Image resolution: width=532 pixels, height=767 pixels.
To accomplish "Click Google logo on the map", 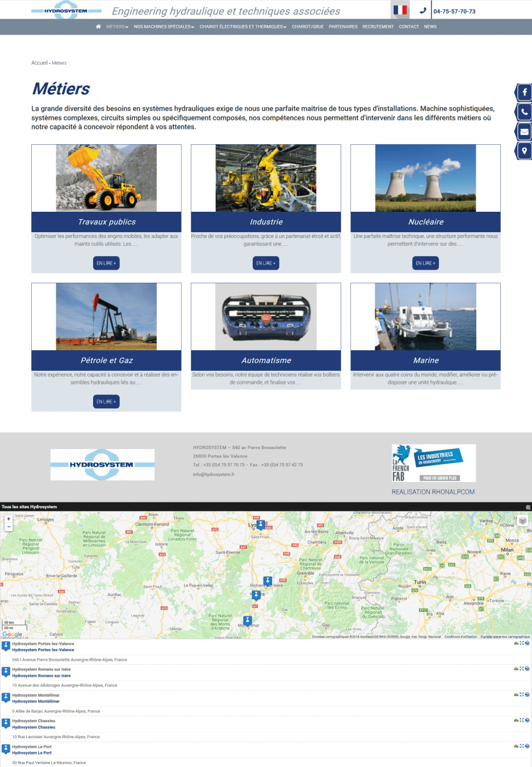I will click(x=12, y=635).
